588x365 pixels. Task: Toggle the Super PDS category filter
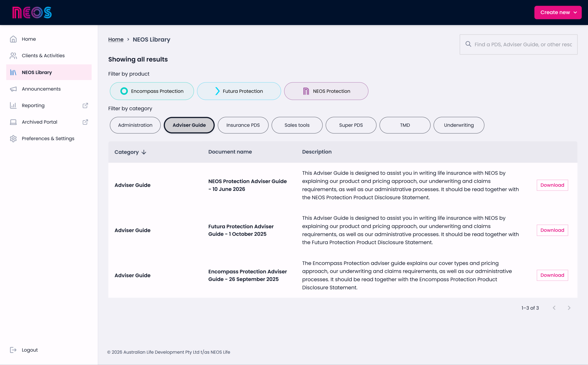(351, 125)
